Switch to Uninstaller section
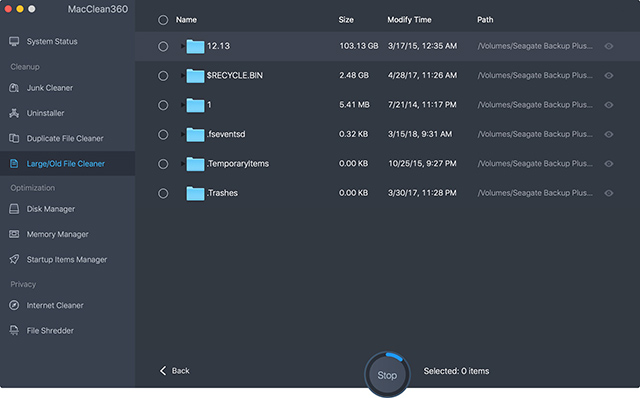The width and height of the screenshot is (640, 398). [45, 113]
